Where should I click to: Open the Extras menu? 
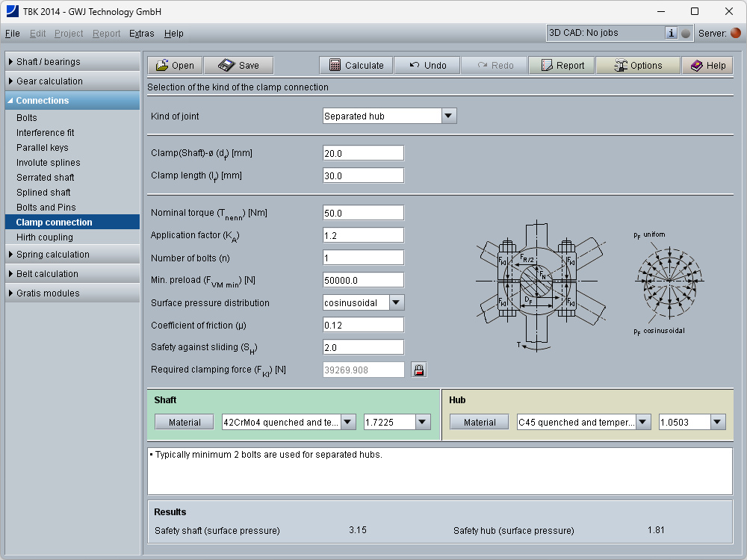(141, 34)
